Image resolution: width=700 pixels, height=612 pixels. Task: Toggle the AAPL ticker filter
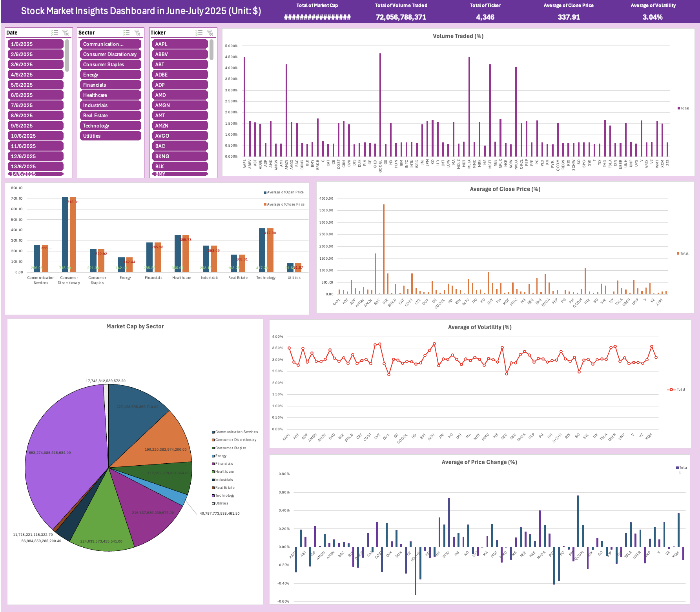coord(180,44)
